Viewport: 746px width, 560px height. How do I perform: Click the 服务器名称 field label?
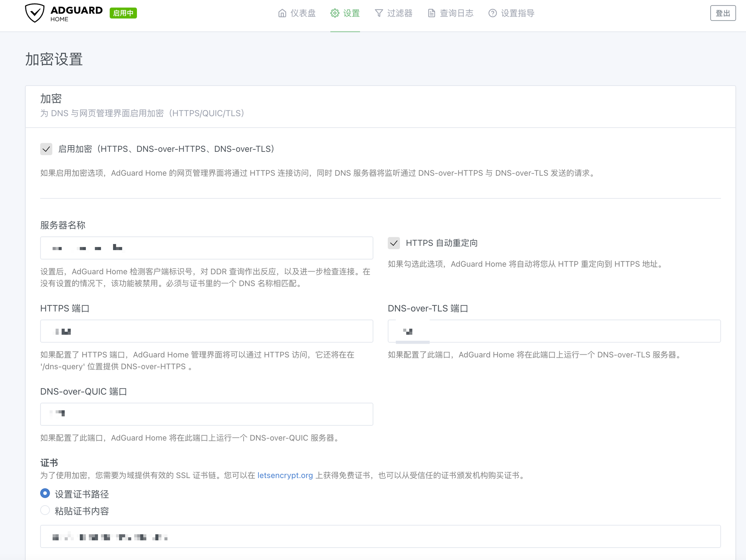(63, 225)
